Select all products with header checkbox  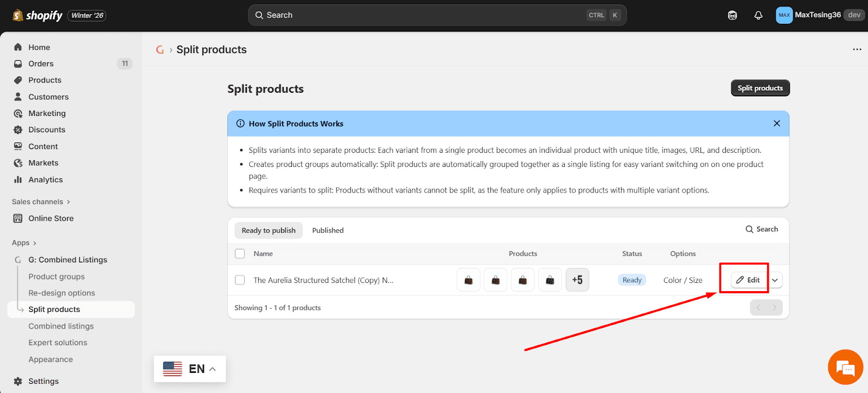[240, 254]
